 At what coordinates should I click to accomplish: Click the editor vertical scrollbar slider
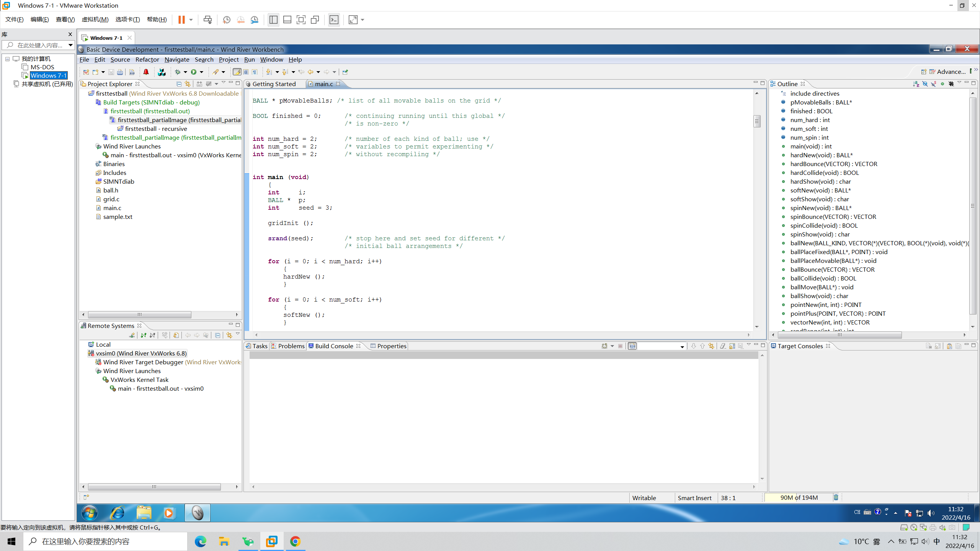757,121
